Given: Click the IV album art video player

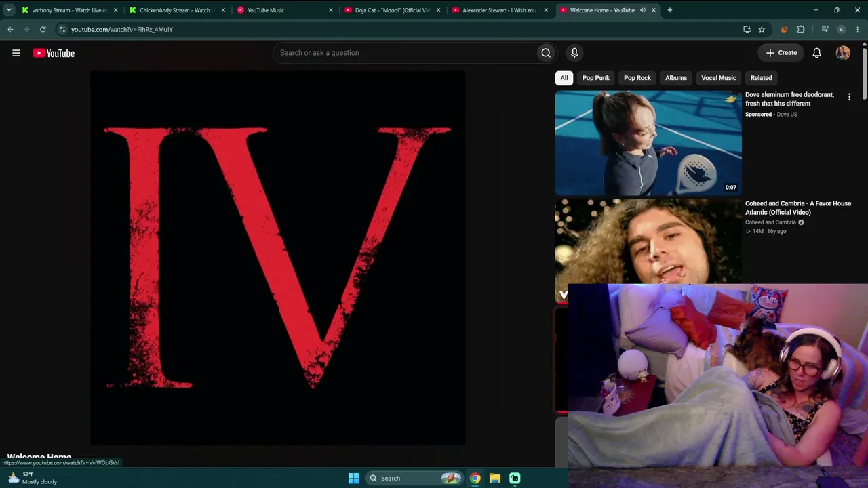Looking at the screenshot, I should (278, 258).
